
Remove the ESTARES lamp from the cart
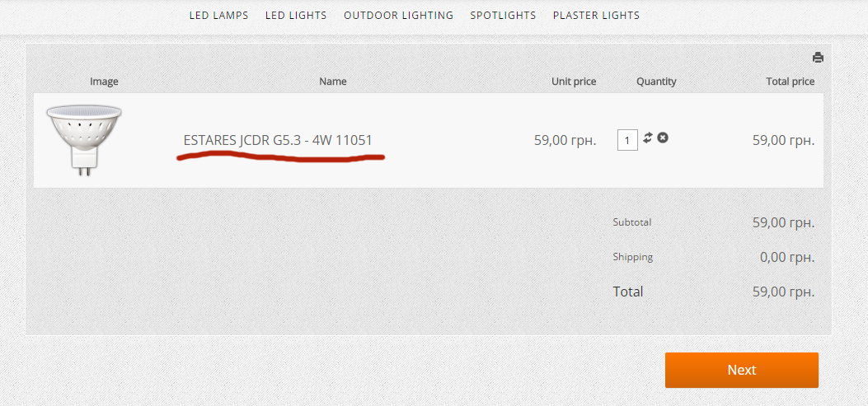coord(663,138)
